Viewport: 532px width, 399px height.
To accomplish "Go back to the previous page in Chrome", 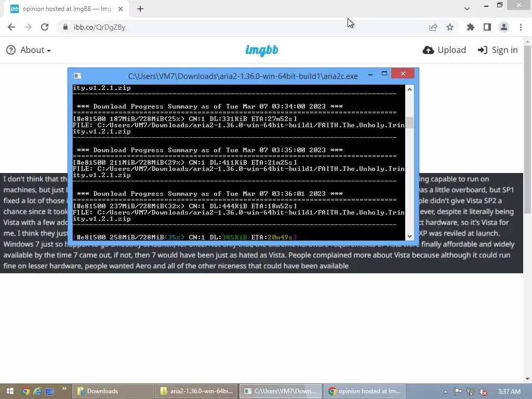I will pyautogui.click(x=11, y=27).
